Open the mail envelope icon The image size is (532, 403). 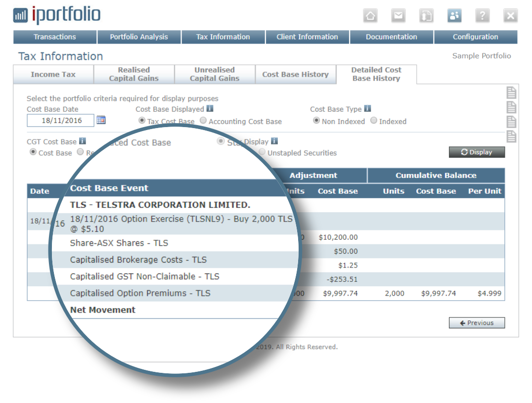pyautogui.click(x=398, y=16)
